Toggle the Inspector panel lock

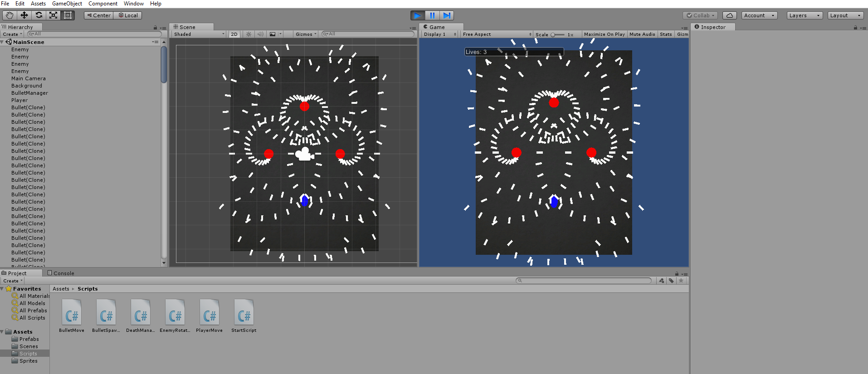[x=855, y=28]
